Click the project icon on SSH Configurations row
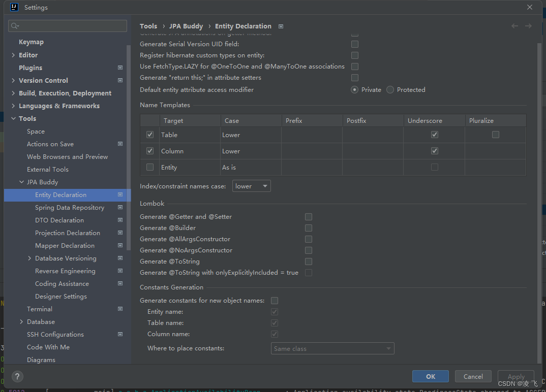The height and width of the screenshot is (392, 546). tap(120, 334)
